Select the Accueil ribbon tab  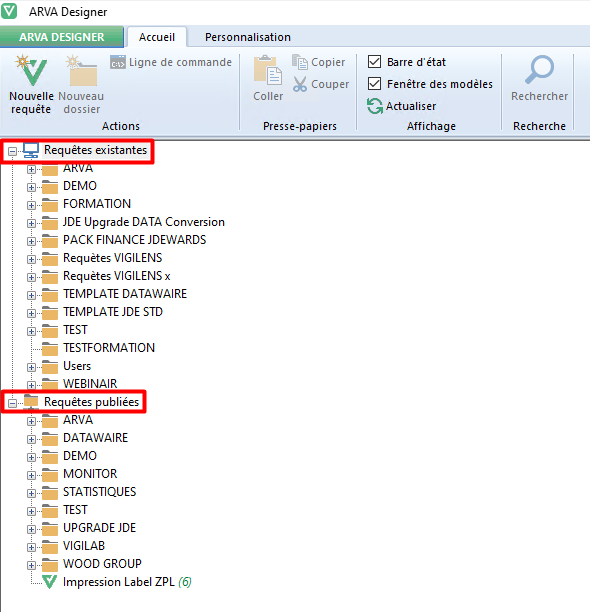[x=157, y=37]
